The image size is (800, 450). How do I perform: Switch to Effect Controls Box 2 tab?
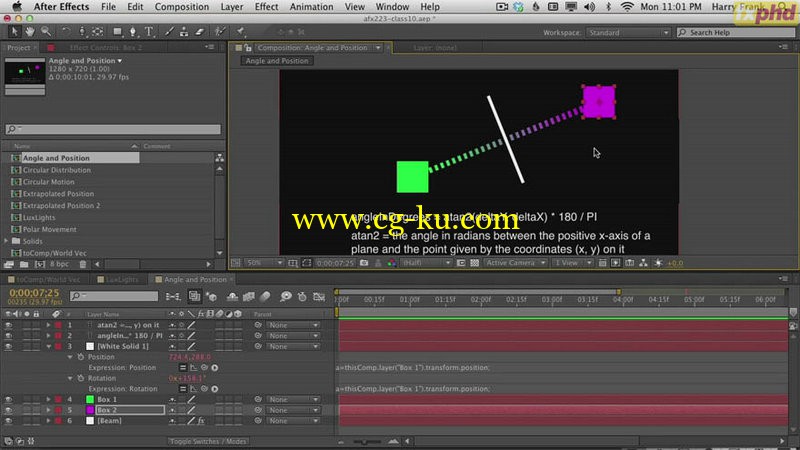[106, 47]
